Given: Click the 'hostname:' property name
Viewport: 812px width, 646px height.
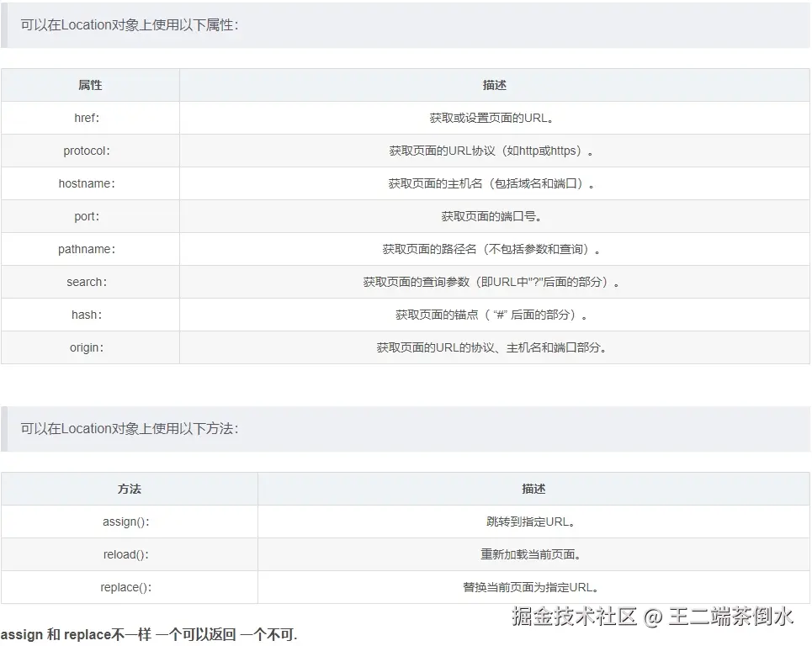Looking at the screenshot, I should (x=87, y=183).
